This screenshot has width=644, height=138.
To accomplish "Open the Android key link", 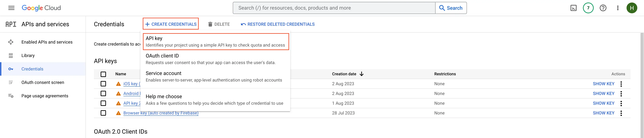I will (132, 94).
